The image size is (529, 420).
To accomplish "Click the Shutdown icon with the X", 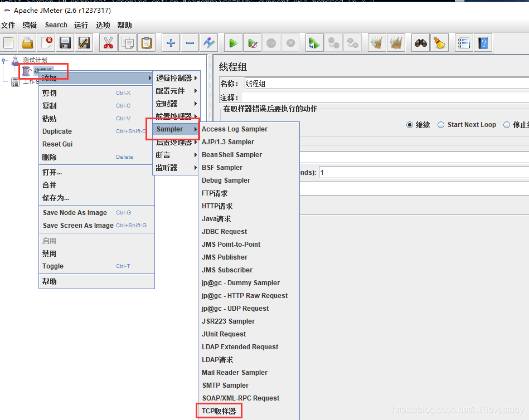I will [x=290, y=43].
